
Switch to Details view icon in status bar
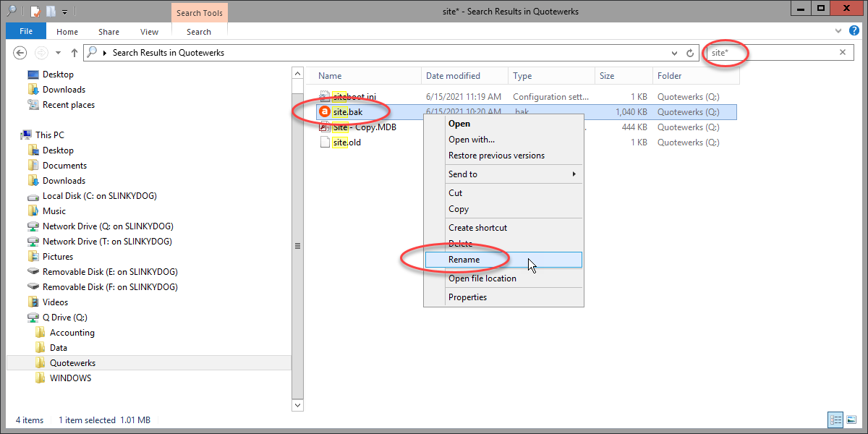click(835, 420)
